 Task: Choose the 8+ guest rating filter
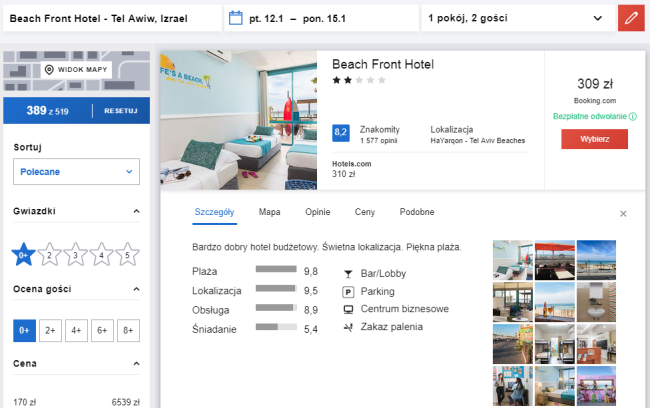(127, 329)
